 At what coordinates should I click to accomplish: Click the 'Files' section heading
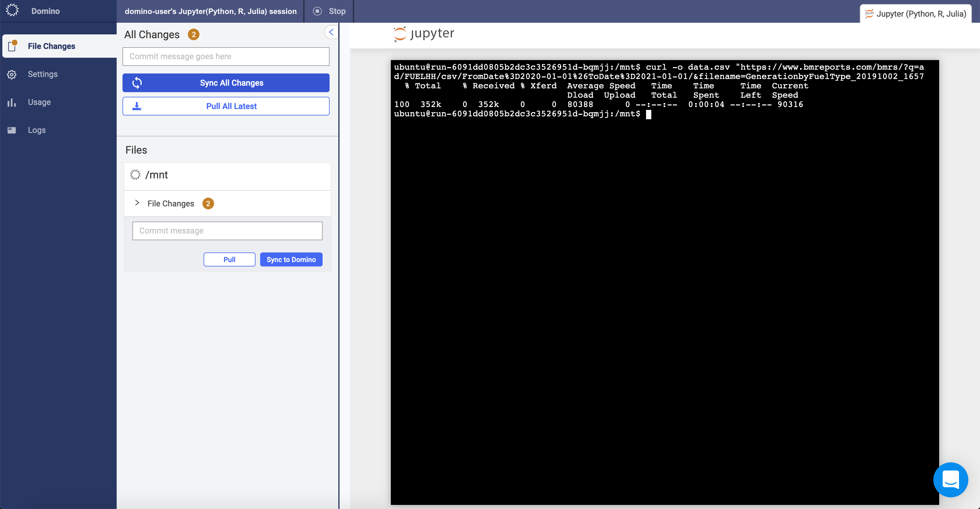[x=136, y=150]
